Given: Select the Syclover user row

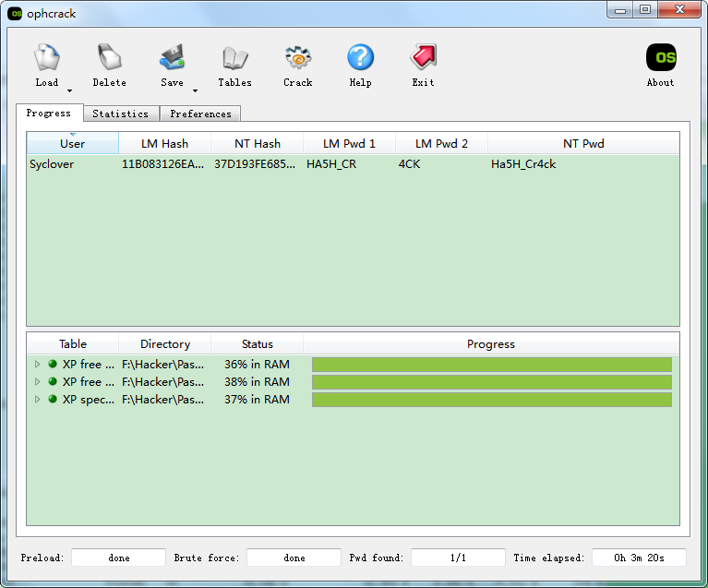Looking at the screenshot, I should click(x=354, y=164).
